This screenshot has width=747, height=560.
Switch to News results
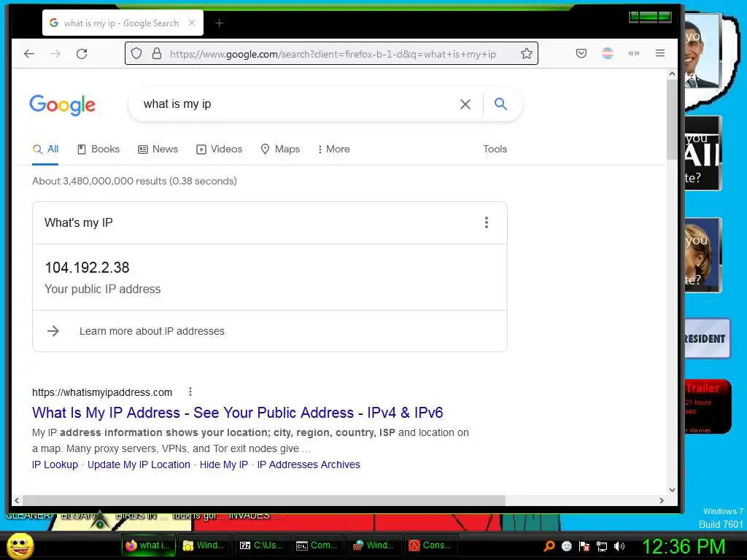[x=158, y=149]
